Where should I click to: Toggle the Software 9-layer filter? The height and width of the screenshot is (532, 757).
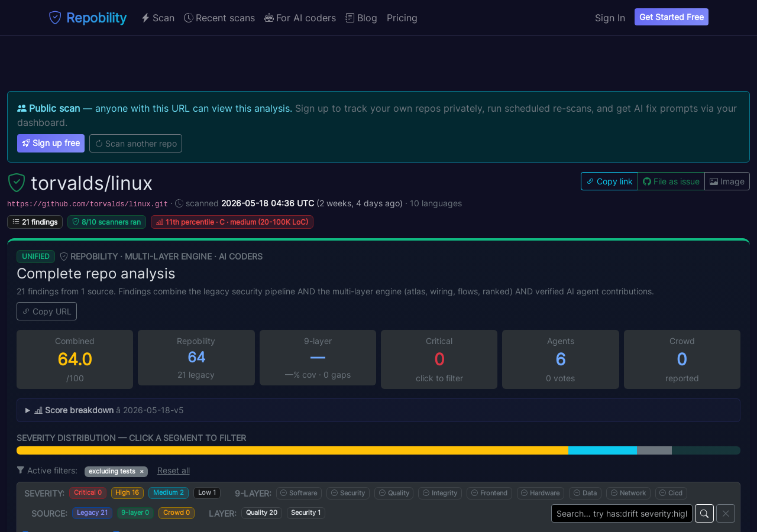click(299, 493)
